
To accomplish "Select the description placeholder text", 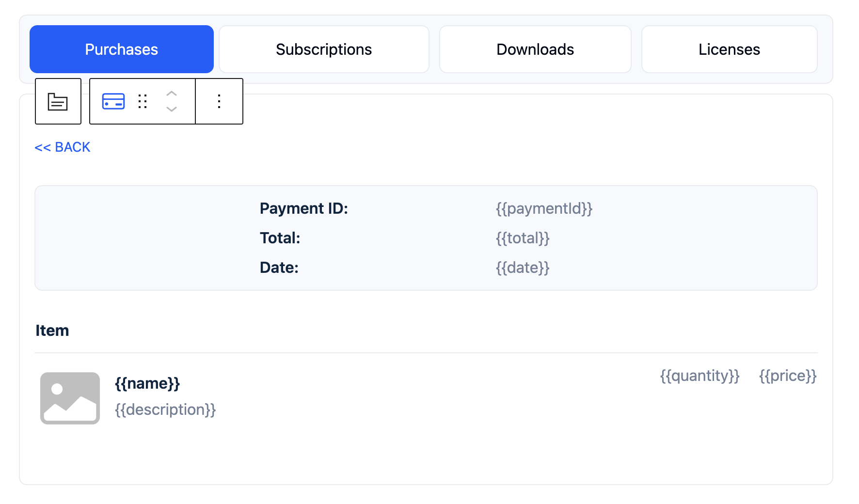I will 165,409.
